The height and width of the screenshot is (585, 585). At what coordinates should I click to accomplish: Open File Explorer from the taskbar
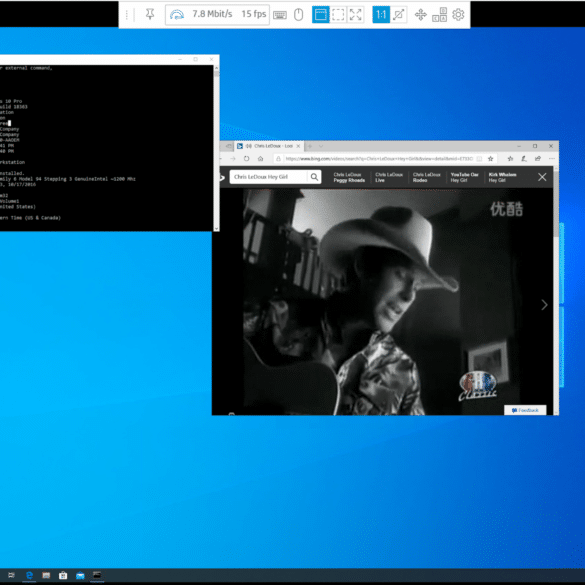46,575
